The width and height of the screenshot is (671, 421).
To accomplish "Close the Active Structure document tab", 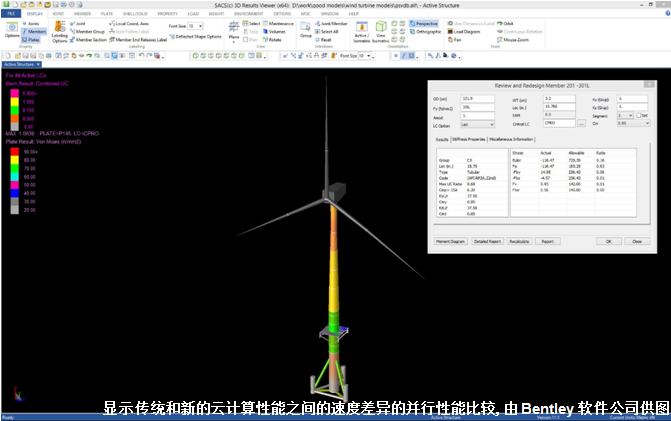I will point(38,64).
